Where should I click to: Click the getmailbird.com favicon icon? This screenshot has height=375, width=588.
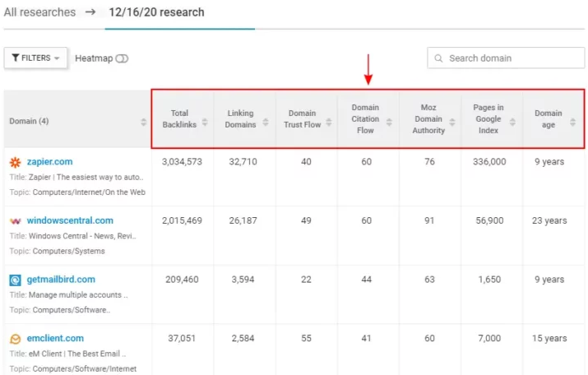coord(15,280)
